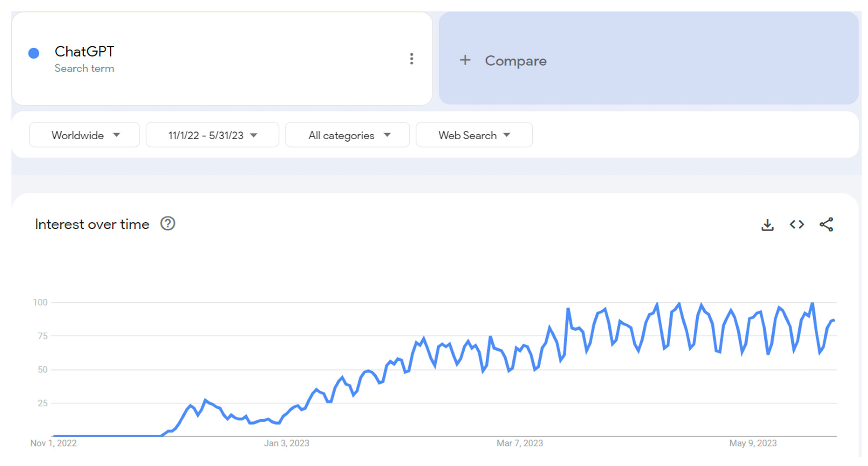Download the interest over time data
Image resolution: width=868 pixels, height=466 pixels.
pos(767,225)
